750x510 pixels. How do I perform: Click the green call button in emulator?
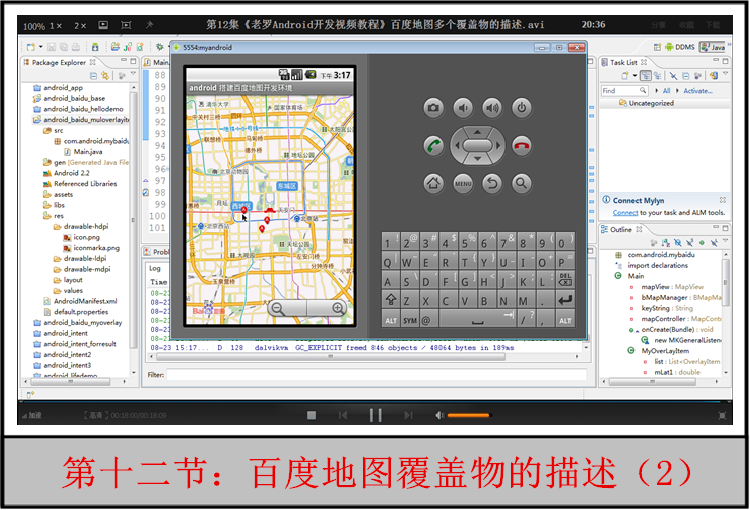tap(433, 145)
